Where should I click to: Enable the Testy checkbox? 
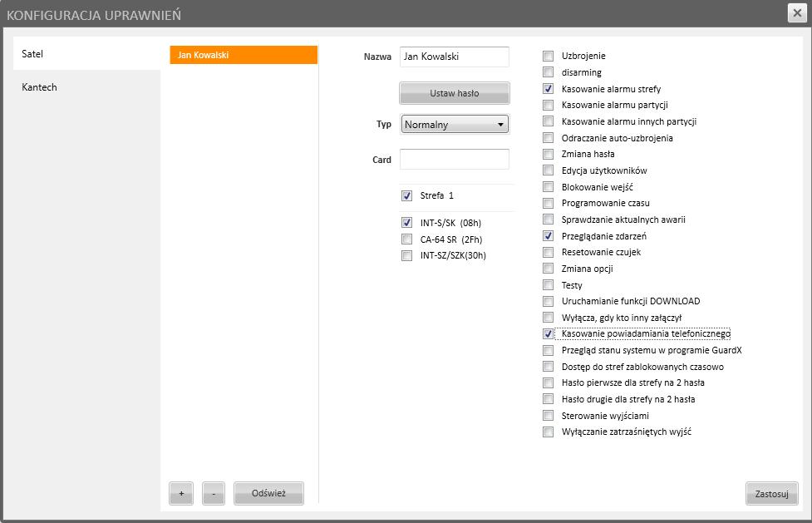(548, 285)
